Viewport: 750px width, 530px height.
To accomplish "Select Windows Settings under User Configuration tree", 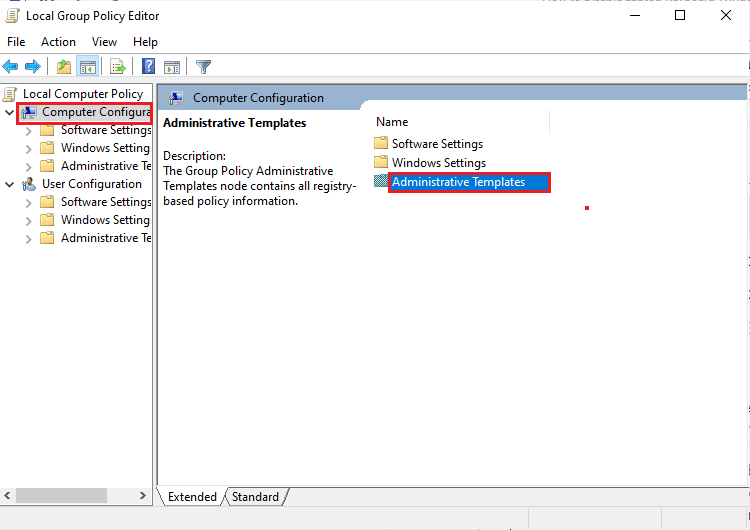I will coord(106,220).
